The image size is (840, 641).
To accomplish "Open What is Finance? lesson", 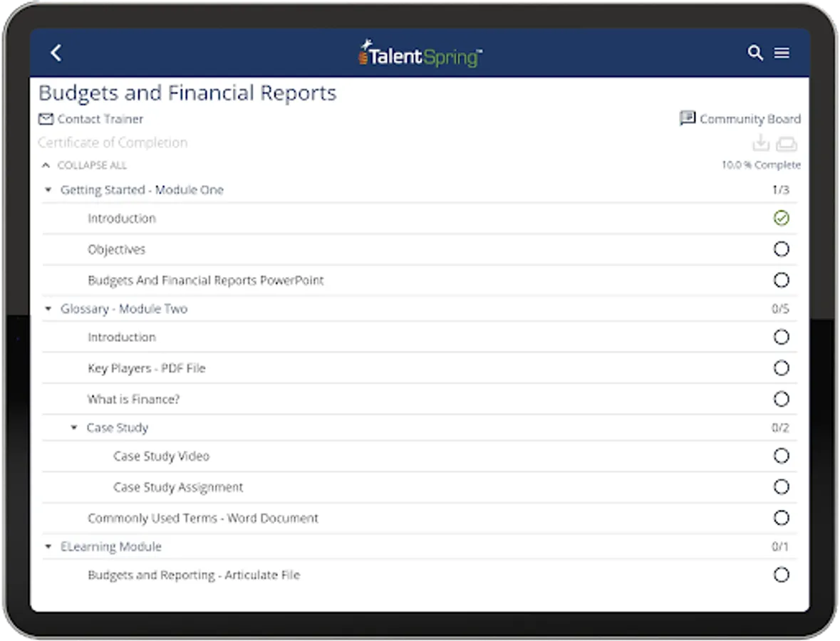I will coord(133,400).
